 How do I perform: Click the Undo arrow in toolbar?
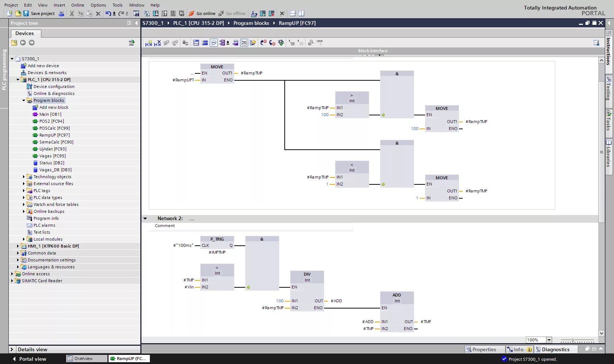click(x=108, y=14)
